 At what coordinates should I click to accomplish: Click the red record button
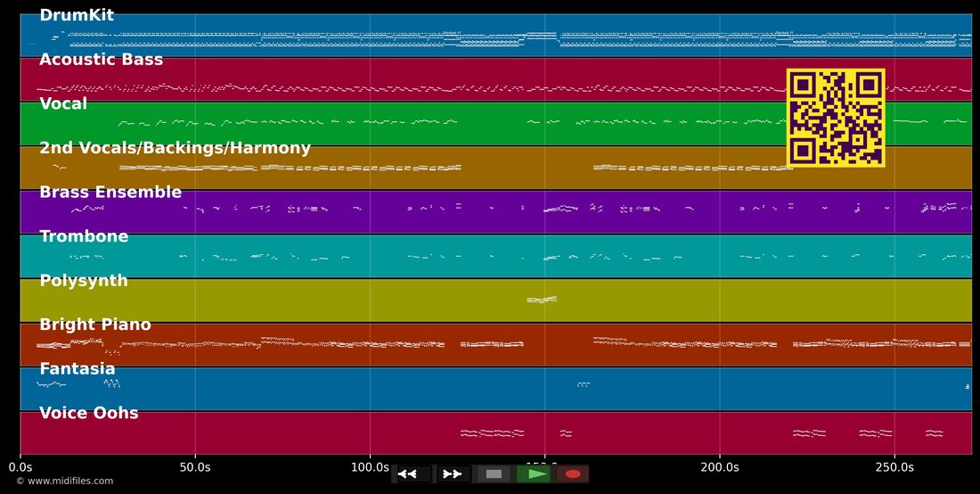pyautogui.click(x=573, y=474)
